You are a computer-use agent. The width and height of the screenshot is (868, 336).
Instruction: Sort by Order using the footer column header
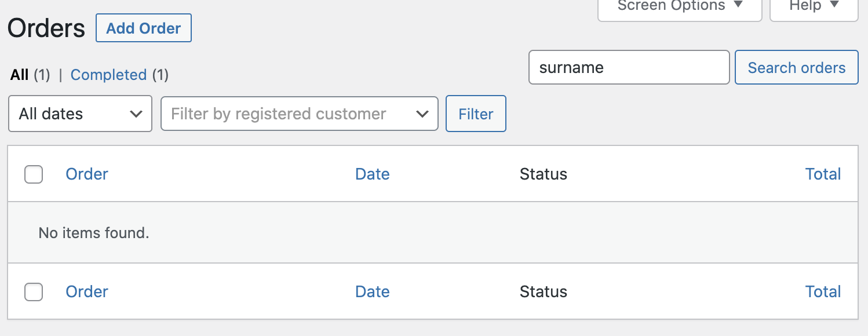coord(86,291)
